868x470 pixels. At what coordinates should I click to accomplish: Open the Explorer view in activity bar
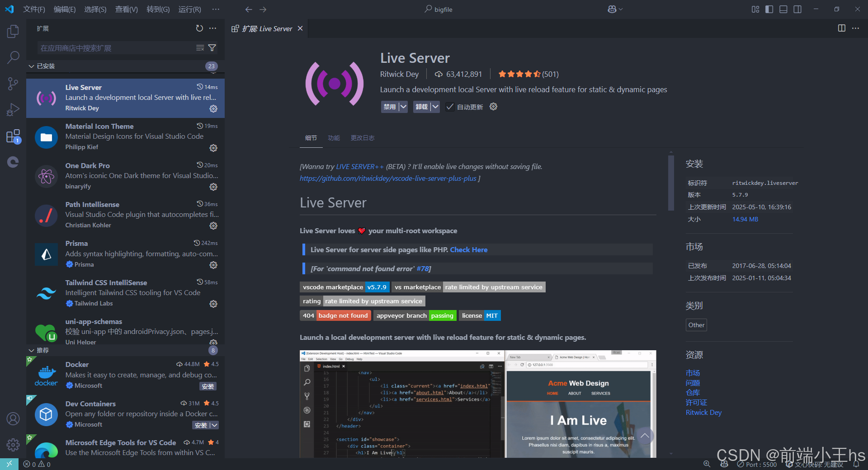(13, 31)
